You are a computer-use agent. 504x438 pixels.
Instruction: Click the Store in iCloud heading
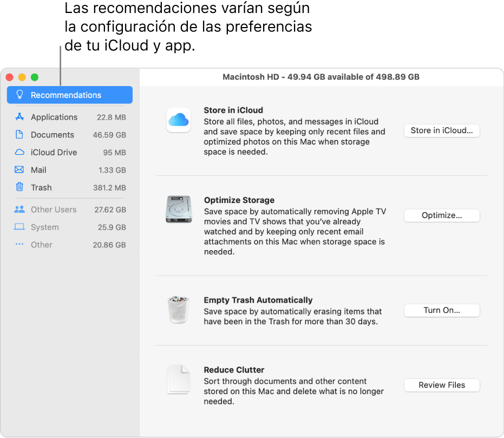[x=233, y=110]
